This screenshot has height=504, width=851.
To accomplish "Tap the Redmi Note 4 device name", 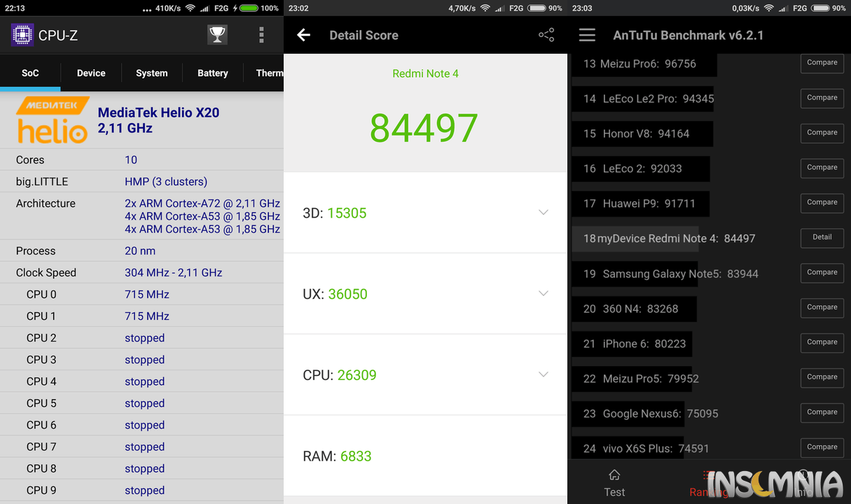I will pyautogui.click(x=425, y=73).
